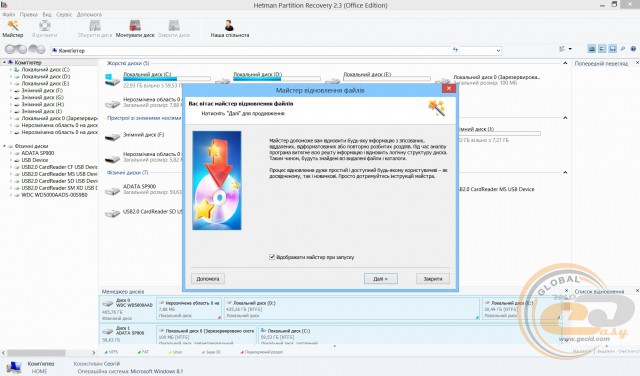Close the wizard dialog with the red X
Image resolution: width=640 pixels, height=376 pixels.
(x=449, y=88)
